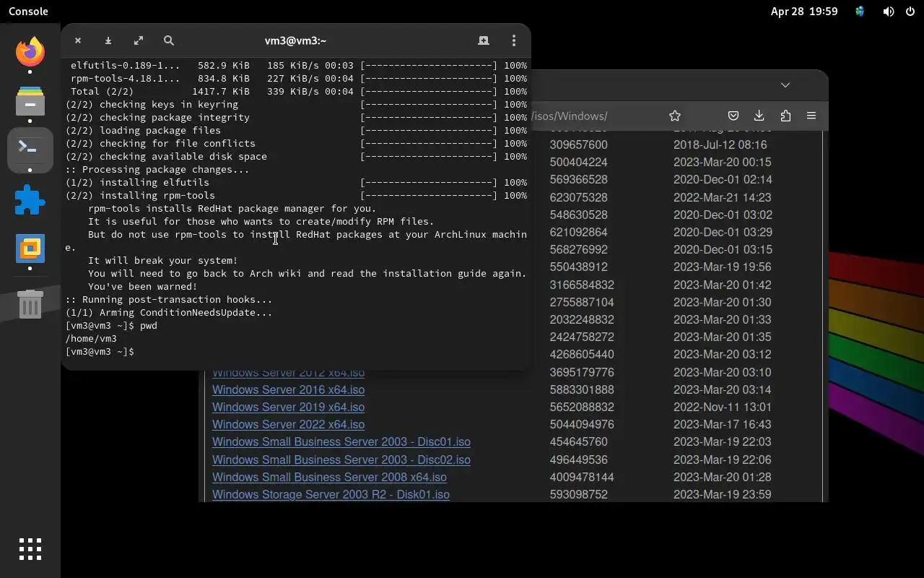
Task: Open Windows Storage Server 2003 R2 - Disk01.iso
Action: coord(331,494)
